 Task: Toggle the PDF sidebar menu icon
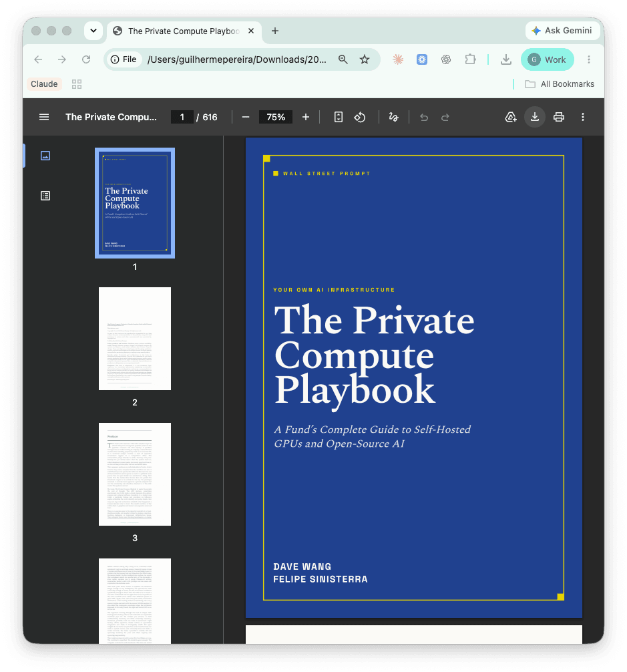[x=44, y=117]
